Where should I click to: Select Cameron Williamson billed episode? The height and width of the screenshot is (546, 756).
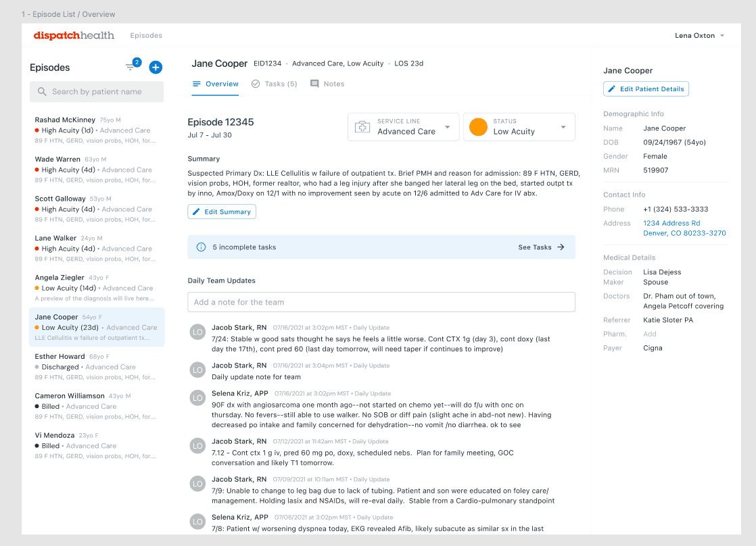tap(97, 406)
